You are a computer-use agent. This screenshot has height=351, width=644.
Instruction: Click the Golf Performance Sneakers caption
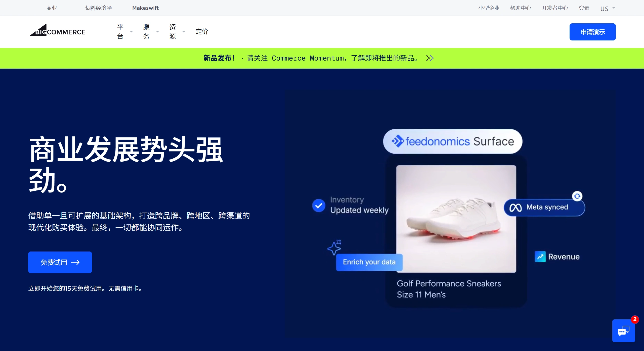(449, 289)
